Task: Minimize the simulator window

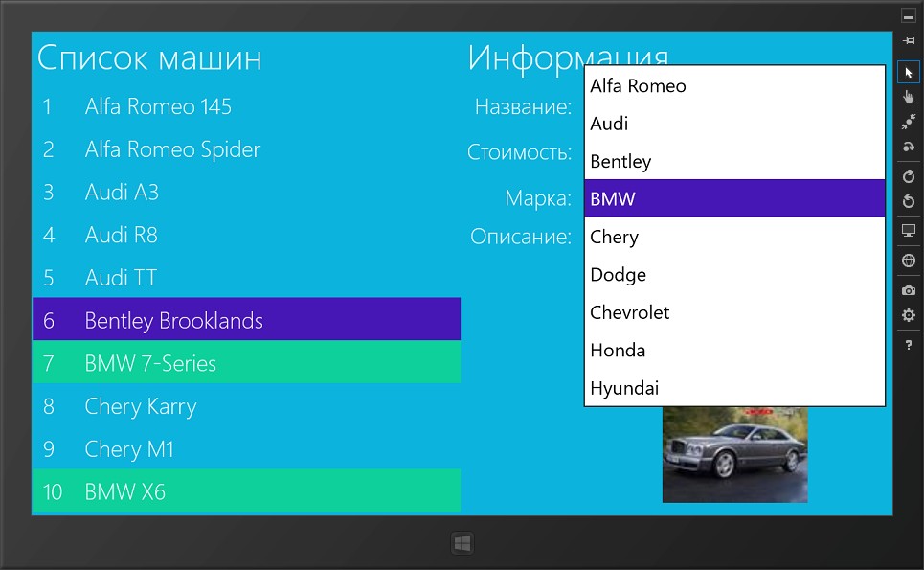Action: (908, 16)
